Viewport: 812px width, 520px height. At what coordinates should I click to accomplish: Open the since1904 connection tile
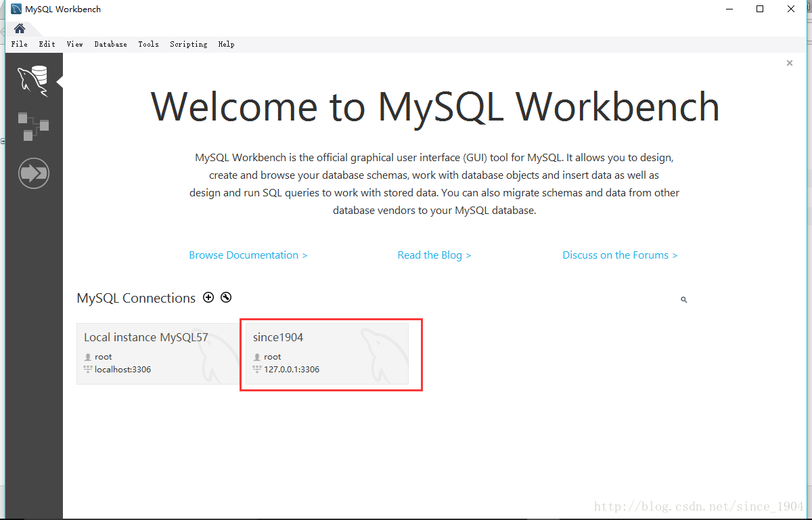point(327,353)
